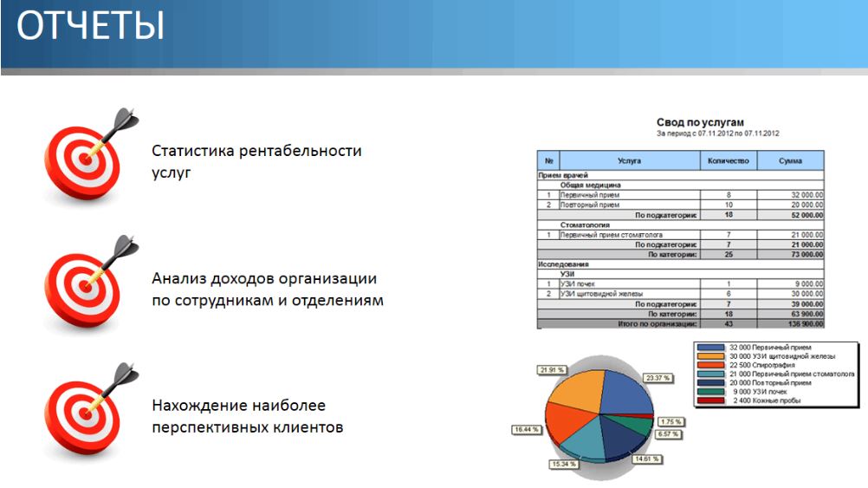Select the Первичный прием table row
Viewport: 868px width, 488px height.
(680, 195)
